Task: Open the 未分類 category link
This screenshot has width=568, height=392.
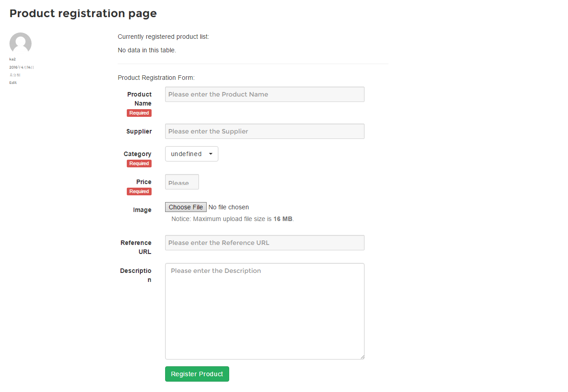Action: tap(15, 75)
